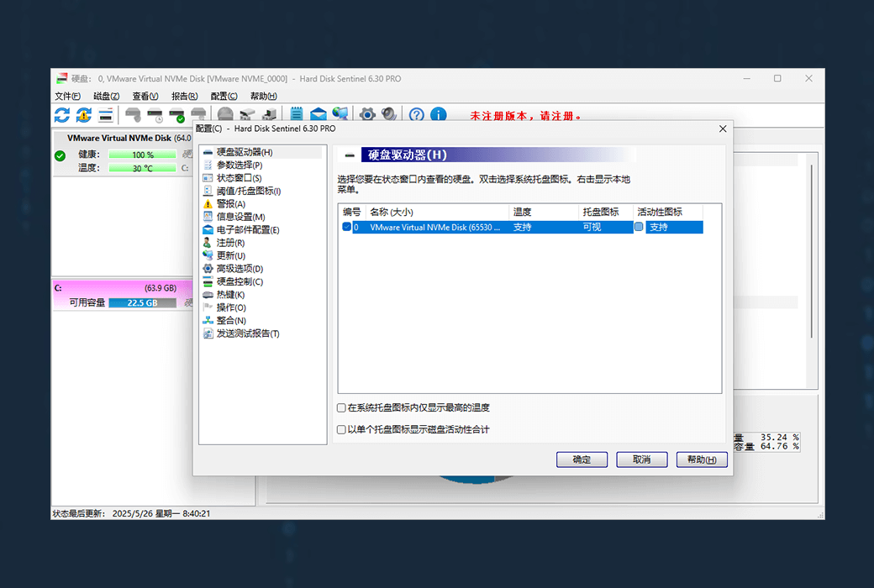Click the 名称 (大小) column header
Viewport: 874px width, 588px height.
[437, 212]
